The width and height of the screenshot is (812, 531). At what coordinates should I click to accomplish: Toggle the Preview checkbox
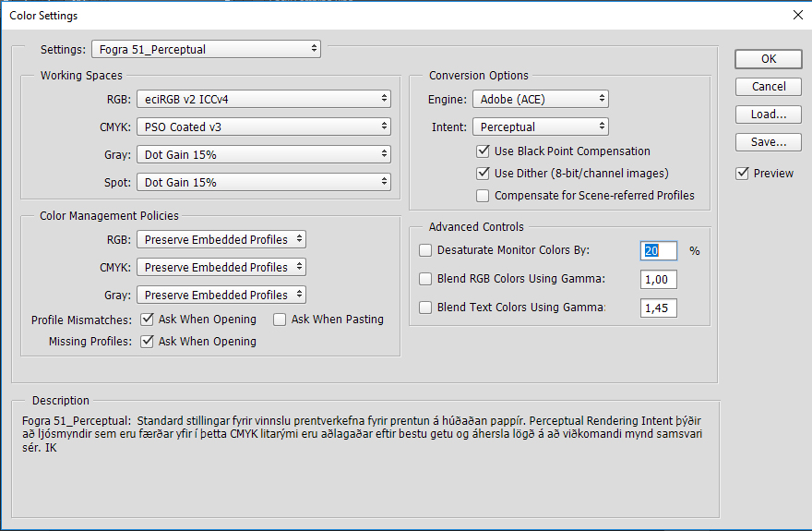tap(743, 173)
